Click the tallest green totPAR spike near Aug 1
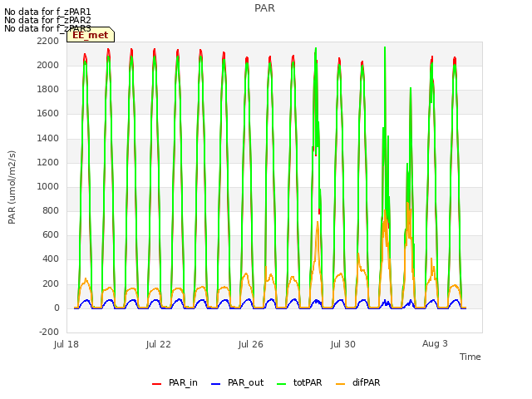532x399 pixels. click(385, 48)
